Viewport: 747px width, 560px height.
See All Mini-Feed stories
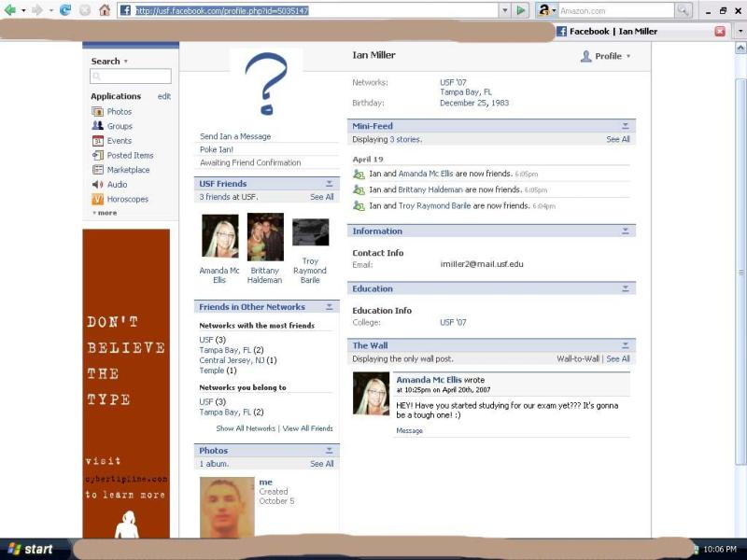click(x=618, y=139)
